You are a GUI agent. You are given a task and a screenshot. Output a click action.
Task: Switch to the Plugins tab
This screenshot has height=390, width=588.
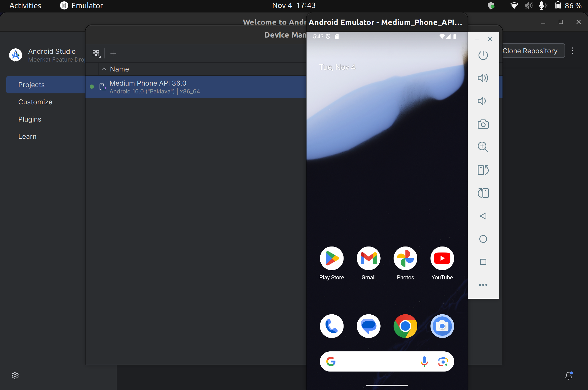pos(30,119)
